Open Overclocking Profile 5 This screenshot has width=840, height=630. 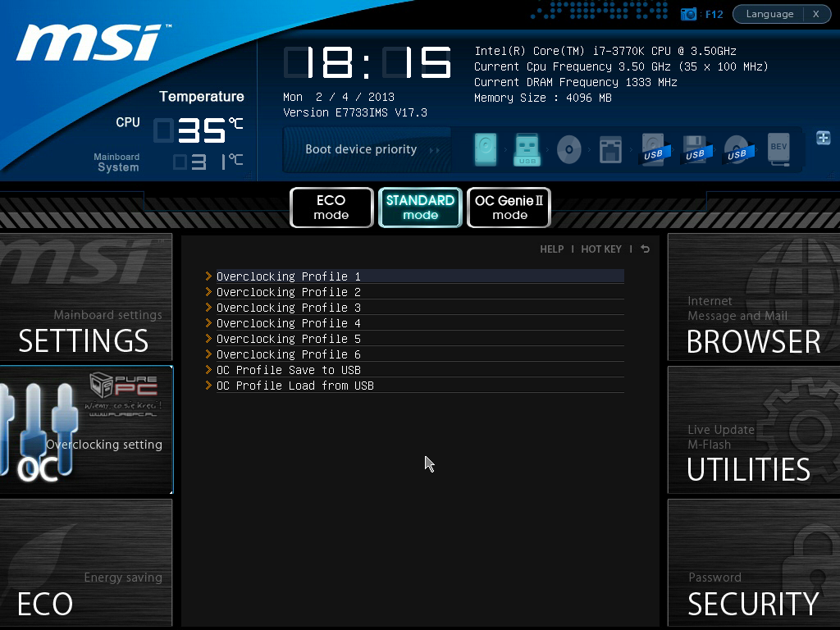click(420, 339)
